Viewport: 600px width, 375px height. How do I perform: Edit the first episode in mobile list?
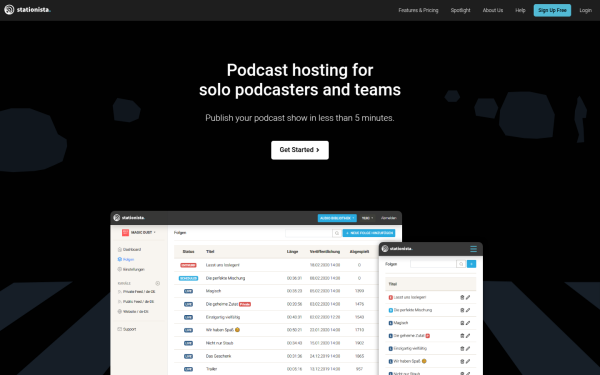pyautogui.click(x=468, y=297)
